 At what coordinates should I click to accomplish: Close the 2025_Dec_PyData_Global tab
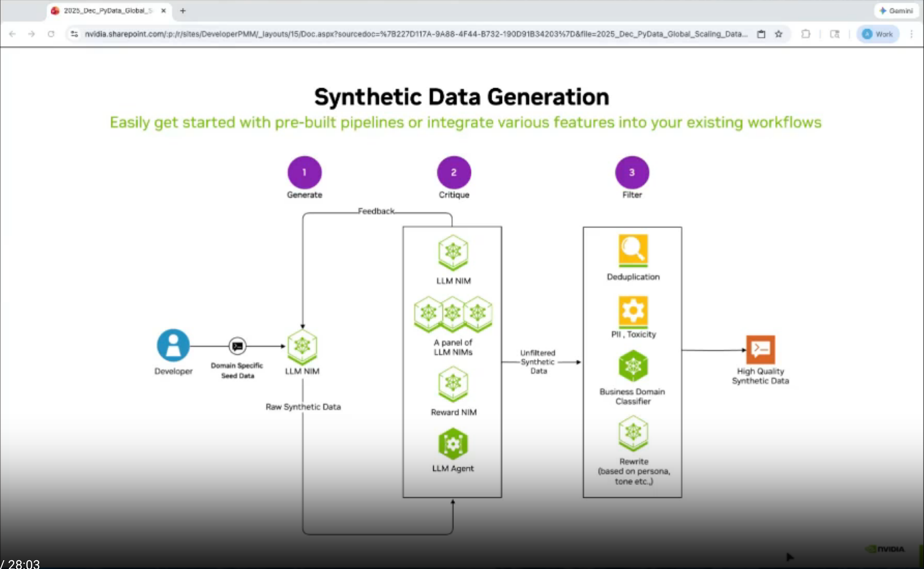[163, 10]
